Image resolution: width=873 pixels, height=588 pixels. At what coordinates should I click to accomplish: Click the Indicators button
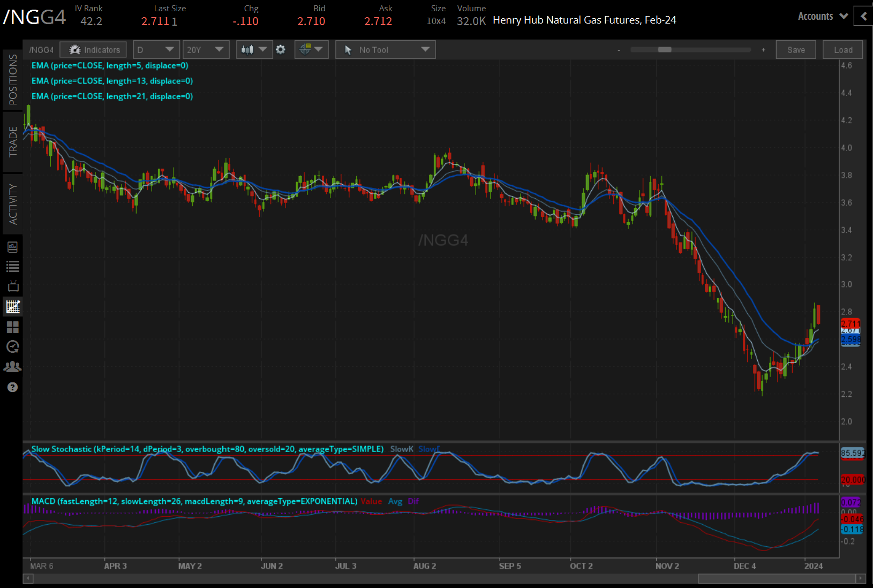pyautogui.click(x=94, y=50)
